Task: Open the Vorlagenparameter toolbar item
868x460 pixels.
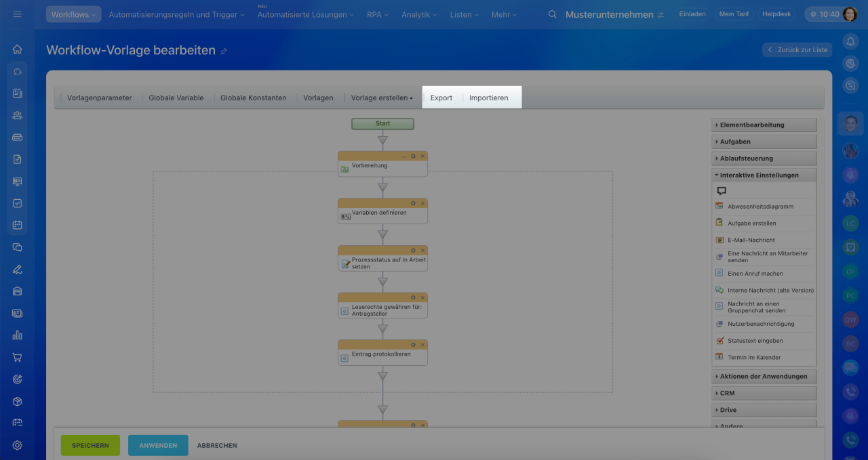Action: pos(100,98)
